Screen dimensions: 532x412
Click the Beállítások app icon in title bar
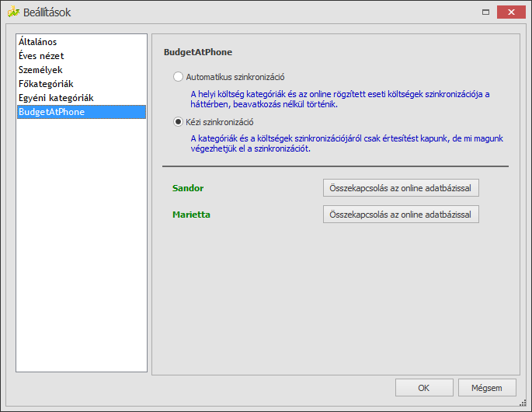point(13,12)
